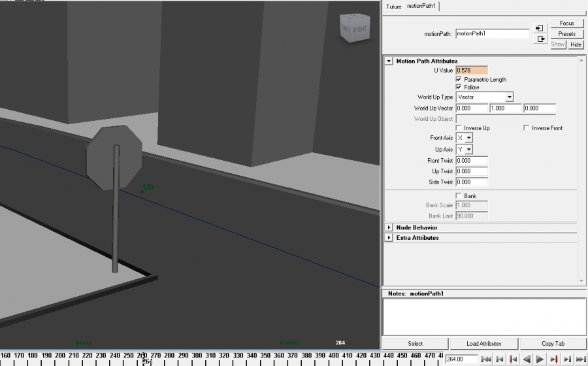Open the Front Axis dropdown

(464, 139)
